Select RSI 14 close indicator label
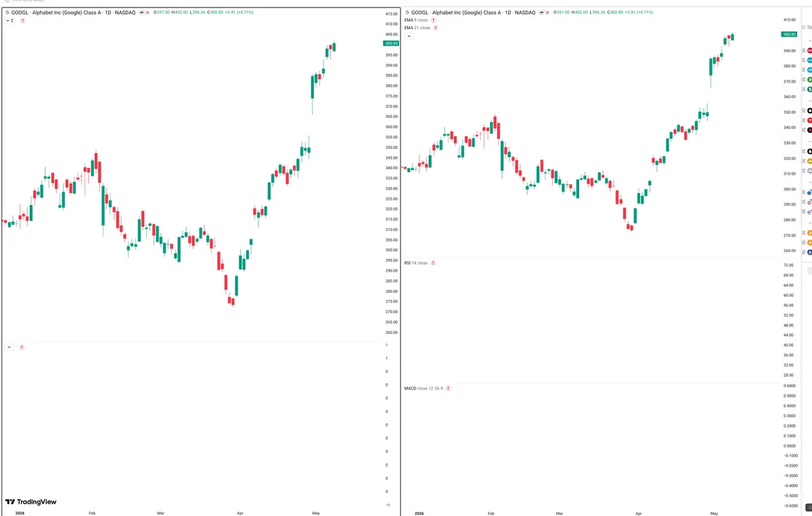This screenshot has width=812, height=516. [415, 263]
